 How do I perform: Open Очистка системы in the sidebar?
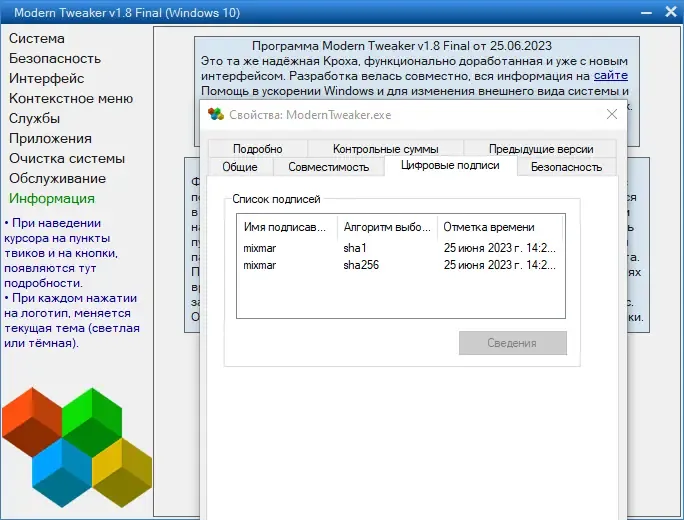(67, 158)
